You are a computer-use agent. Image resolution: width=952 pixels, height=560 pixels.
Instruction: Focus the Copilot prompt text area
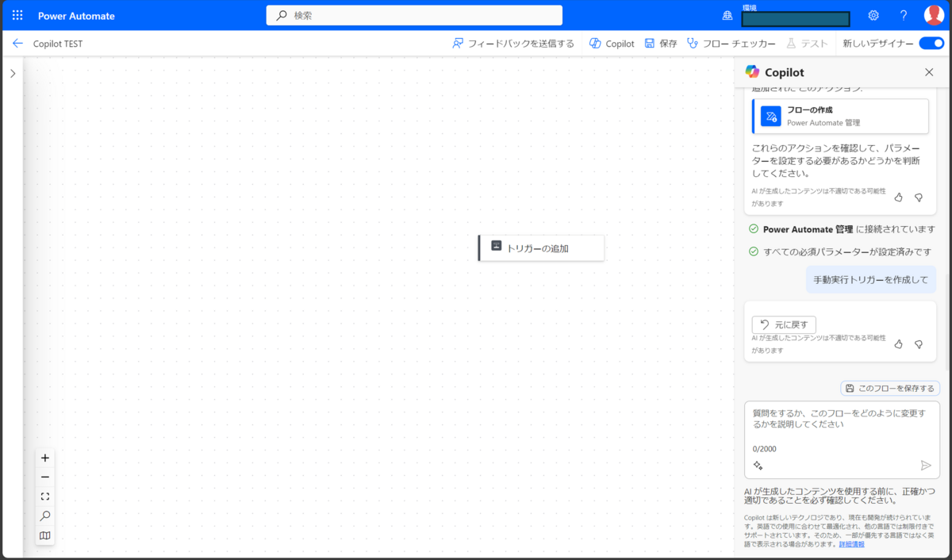click(x=842, y=420)
